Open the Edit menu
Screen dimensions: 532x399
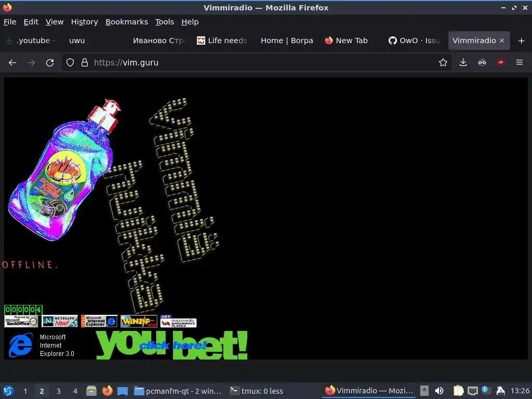click(31, 22)
